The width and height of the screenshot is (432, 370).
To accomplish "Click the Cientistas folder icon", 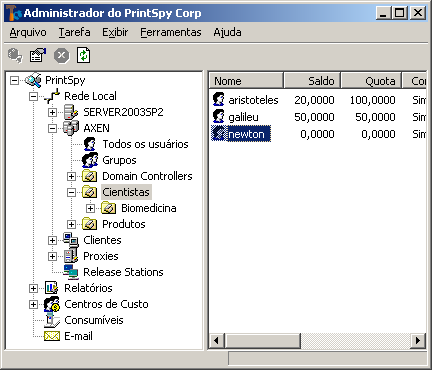I will click(90, 192).
